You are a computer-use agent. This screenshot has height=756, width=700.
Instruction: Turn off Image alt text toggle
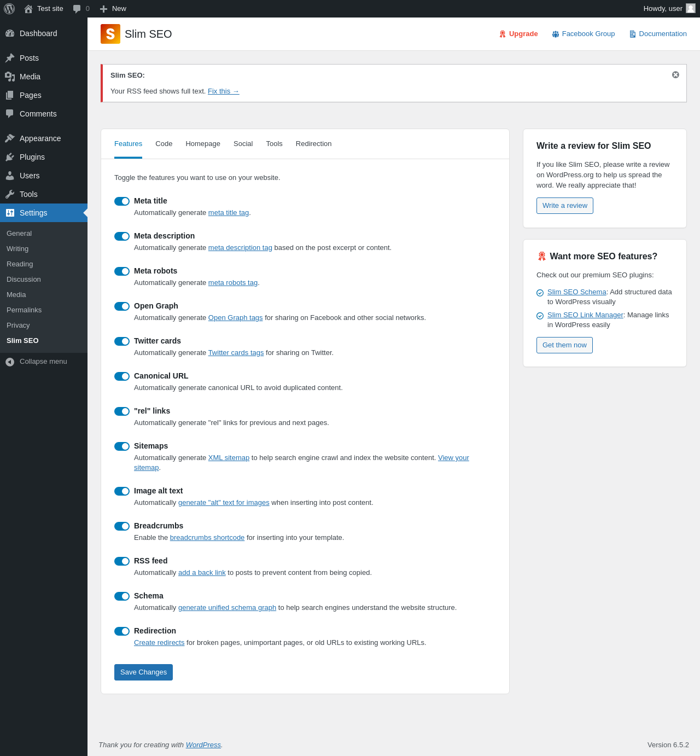pos(122,491)
